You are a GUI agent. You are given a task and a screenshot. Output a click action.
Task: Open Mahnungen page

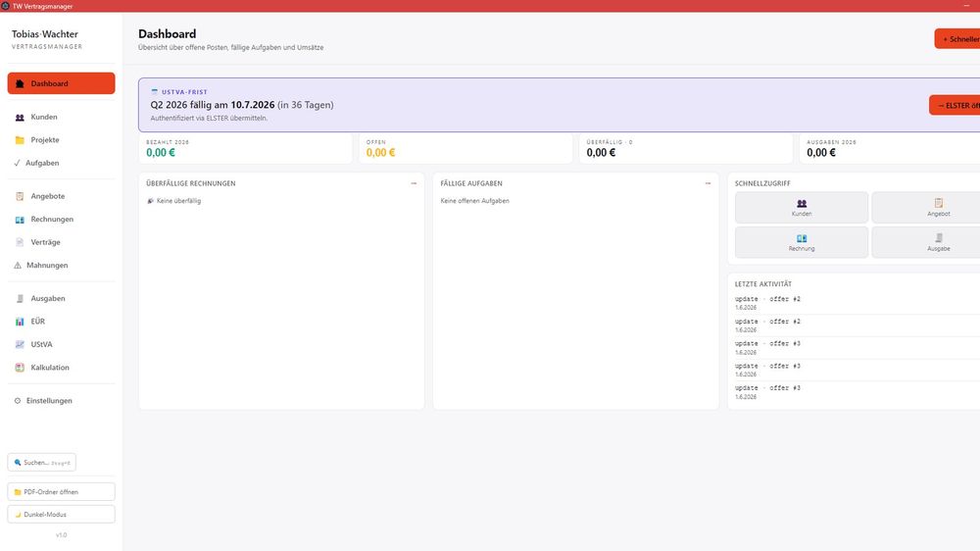click(x=61, y=265)
